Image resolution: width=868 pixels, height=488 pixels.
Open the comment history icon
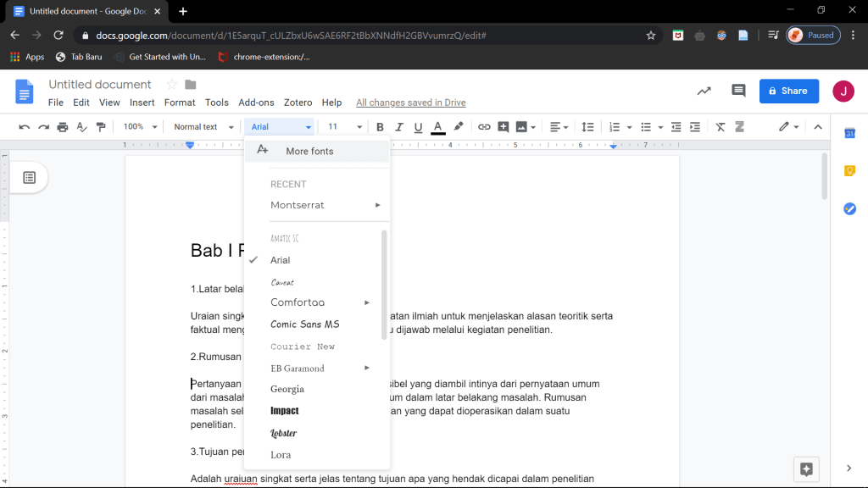tap(738, 91)
